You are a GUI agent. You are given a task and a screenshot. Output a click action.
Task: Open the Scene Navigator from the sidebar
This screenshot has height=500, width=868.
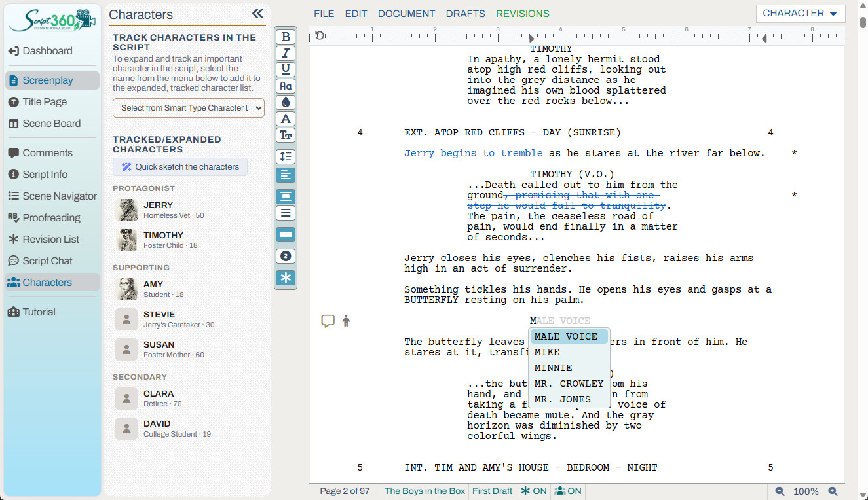(52, 196)
